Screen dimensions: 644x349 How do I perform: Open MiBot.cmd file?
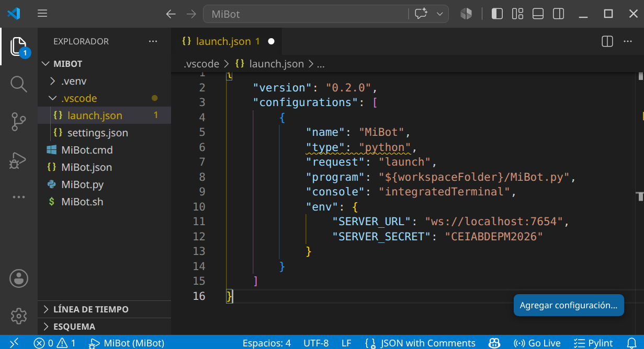click(x=104, y=150)
